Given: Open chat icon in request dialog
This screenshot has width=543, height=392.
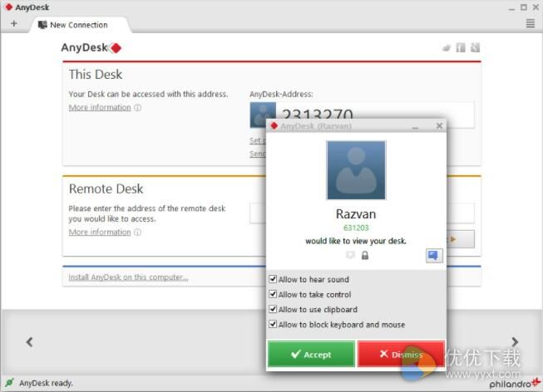Looking at the screenshot, I should pyautogui.click(x=434, y=256).
